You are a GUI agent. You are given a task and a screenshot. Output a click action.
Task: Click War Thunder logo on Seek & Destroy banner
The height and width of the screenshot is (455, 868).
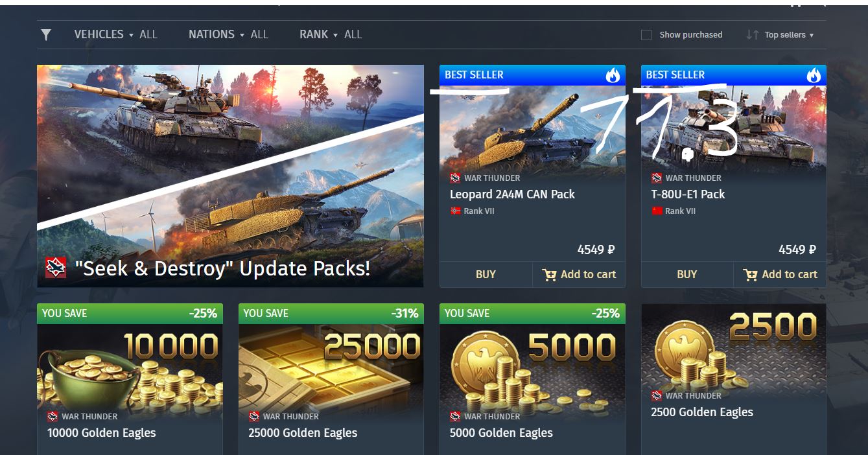click(56, 267)
